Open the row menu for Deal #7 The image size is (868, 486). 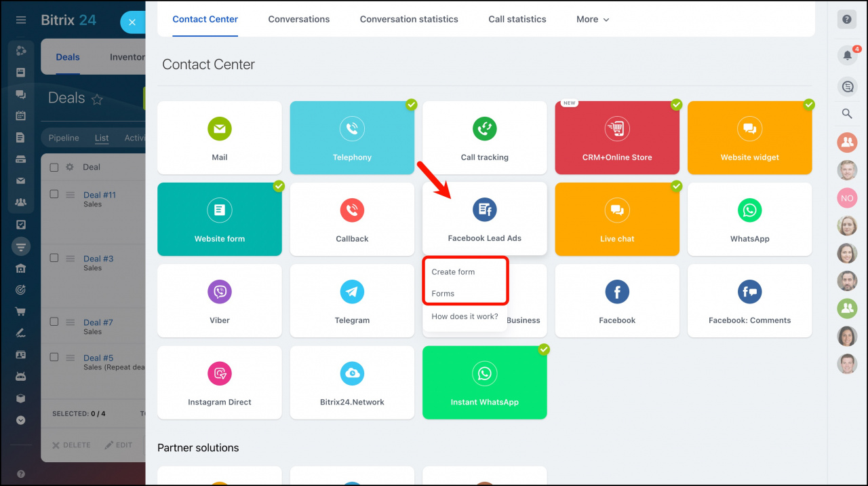(x=69, y=322)
